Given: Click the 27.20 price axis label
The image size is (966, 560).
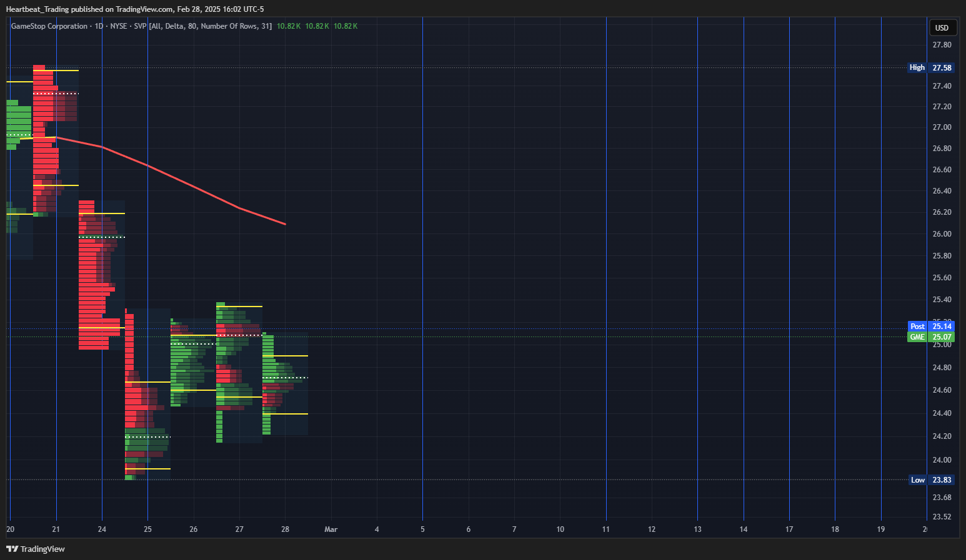Looking at the screenshot, I should [942, 107].
